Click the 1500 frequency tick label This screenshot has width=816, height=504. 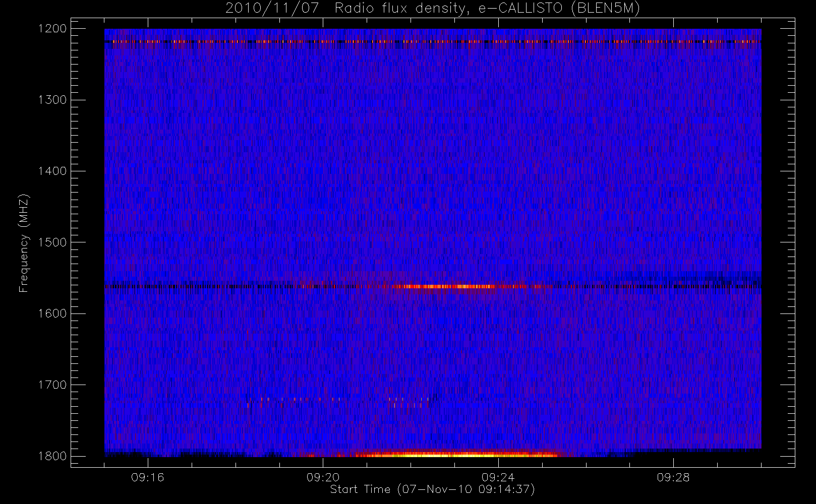pos(52,242)
